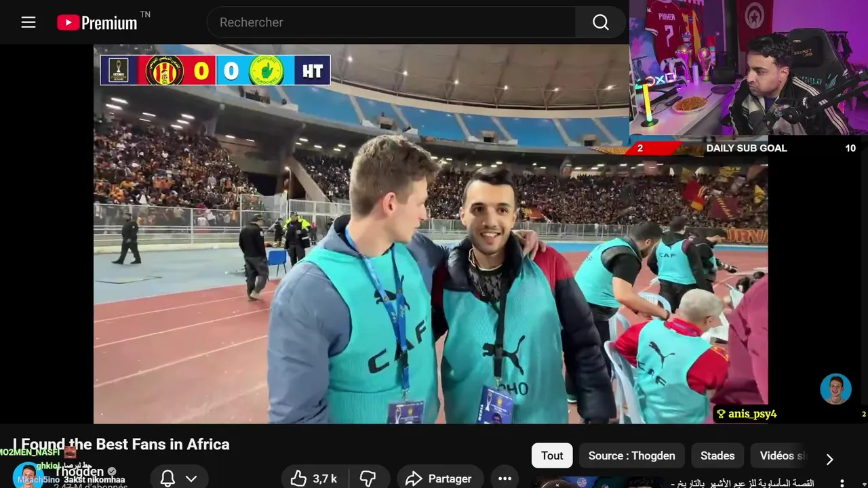The height and width of the screenshot is (488, 868).
Task: Open the hamburger guide menu
Action: click(28, 22)
